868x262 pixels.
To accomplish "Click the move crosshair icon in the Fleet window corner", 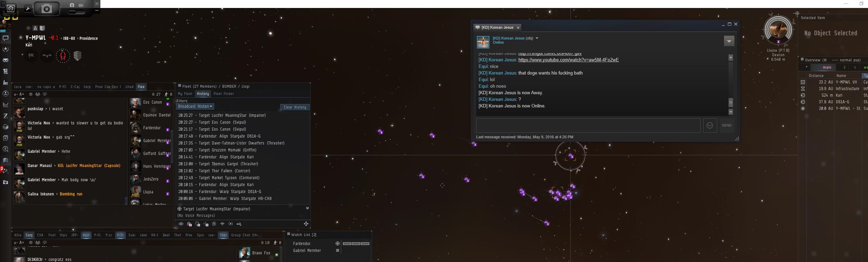I will (306, 224).
